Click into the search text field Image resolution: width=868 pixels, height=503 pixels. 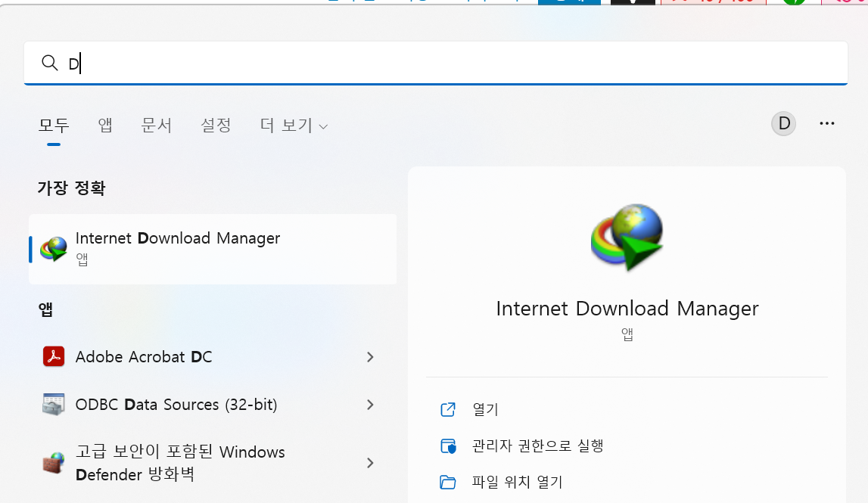pyautogui.click(x=436, y=63)
